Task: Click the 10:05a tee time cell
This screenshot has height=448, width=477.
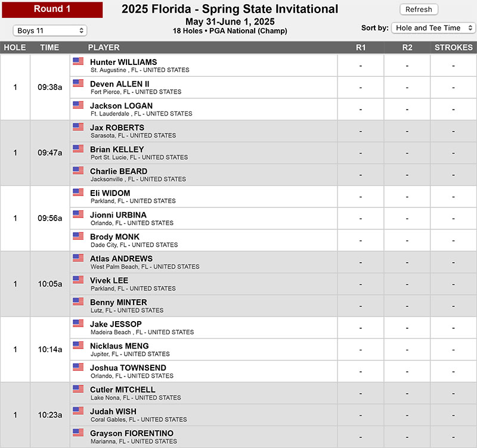Action: tap(50, 284)
